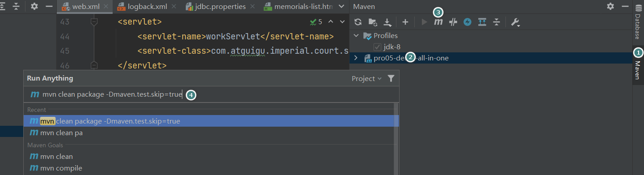Expand all in project panel
Viewport: 644px width, 175px height.
(3, 6)
